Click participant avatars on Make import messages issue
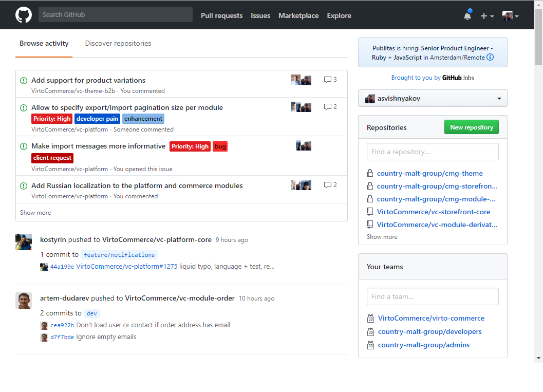Image resolution: width=543 pixels, height=392 pixels. point(304,146)
